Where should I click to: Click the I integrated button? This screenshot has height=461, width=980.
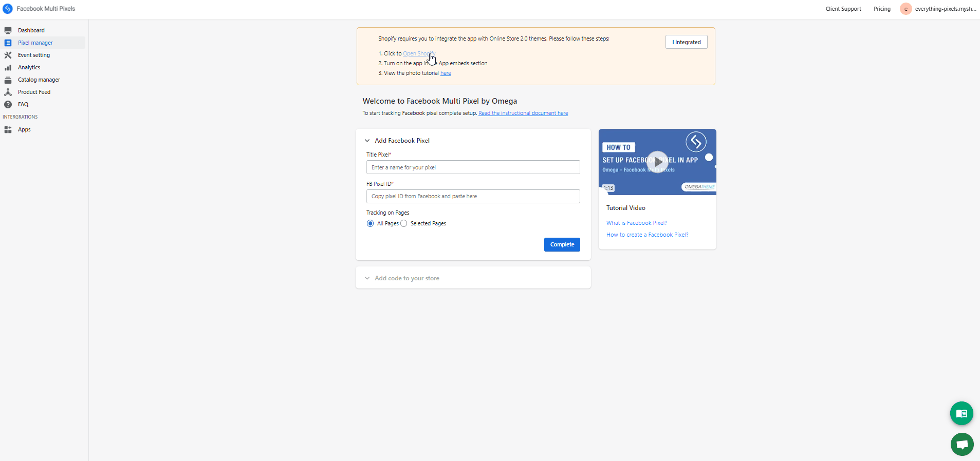click(x=686, y=42)
